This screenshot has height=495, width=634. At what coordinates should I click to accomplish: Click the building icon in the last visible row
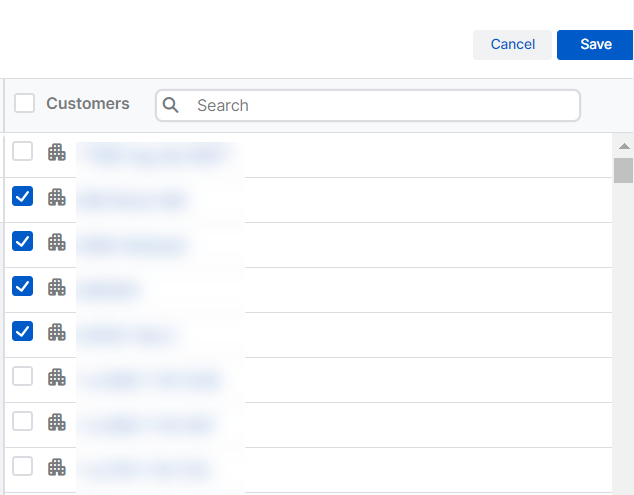point(57,467)
